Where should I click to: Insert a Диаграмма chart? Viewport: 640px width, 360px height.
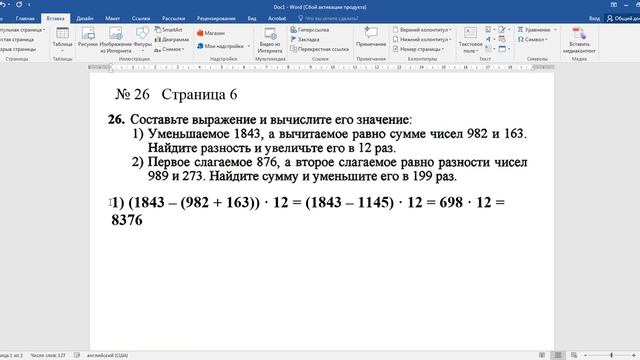[x=172, y=40]
